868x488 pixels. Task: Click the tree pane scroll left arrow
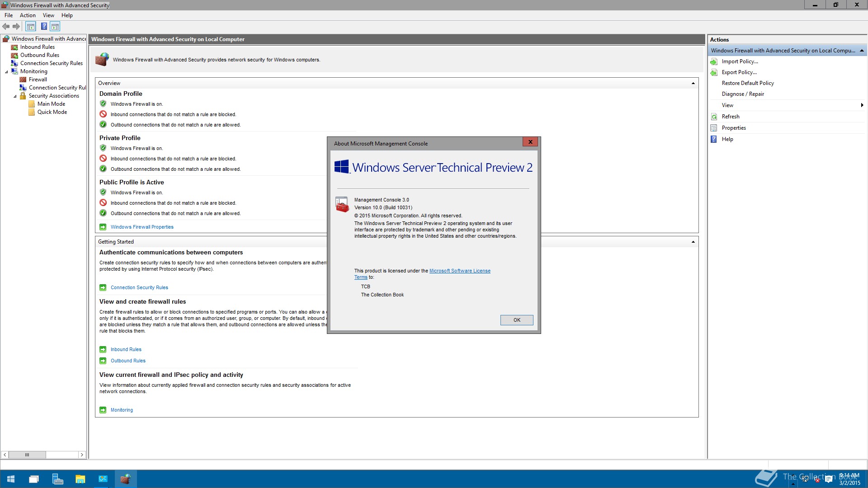coord(5,455)
